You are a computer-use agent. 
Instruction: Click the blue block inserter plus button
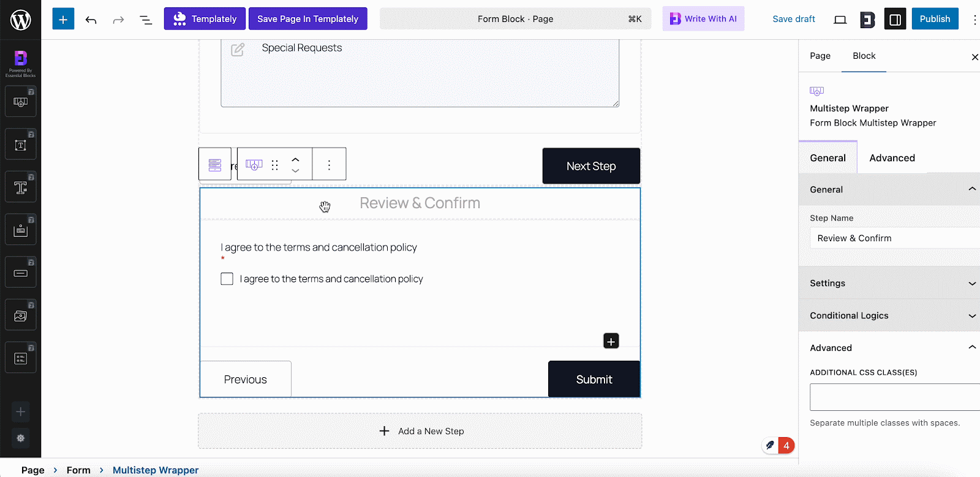click(63, 19)
